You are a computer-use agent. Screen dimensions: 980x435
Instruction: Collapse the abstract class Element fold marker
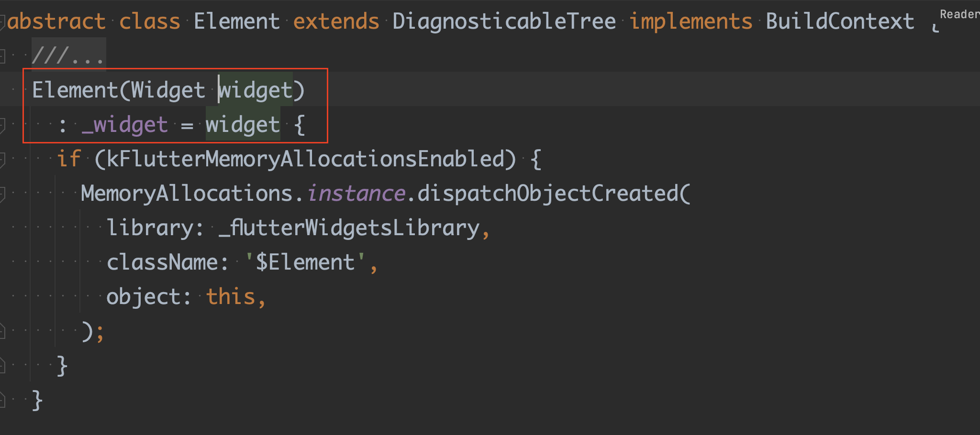pyautogui.click(x=1, y=22)
